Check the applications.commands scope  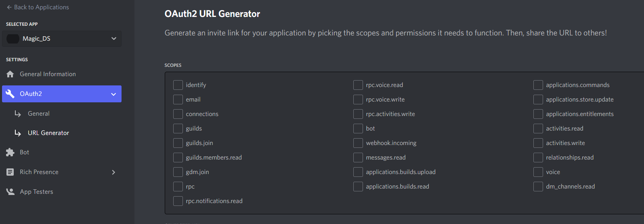538,85
